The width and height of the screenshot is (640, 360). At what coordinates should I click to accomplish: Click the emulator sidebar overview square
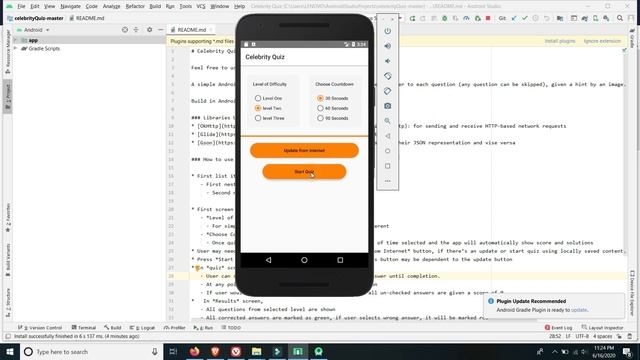387,166
